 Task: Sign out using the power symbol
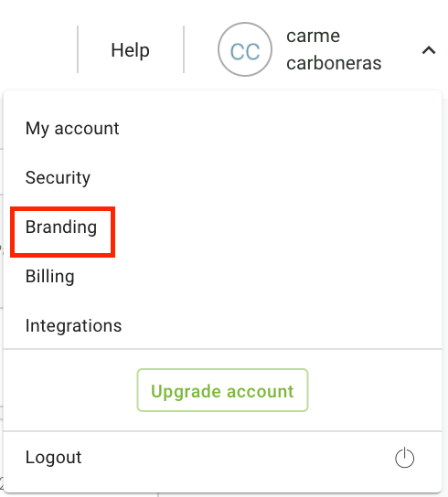point(404,458)
